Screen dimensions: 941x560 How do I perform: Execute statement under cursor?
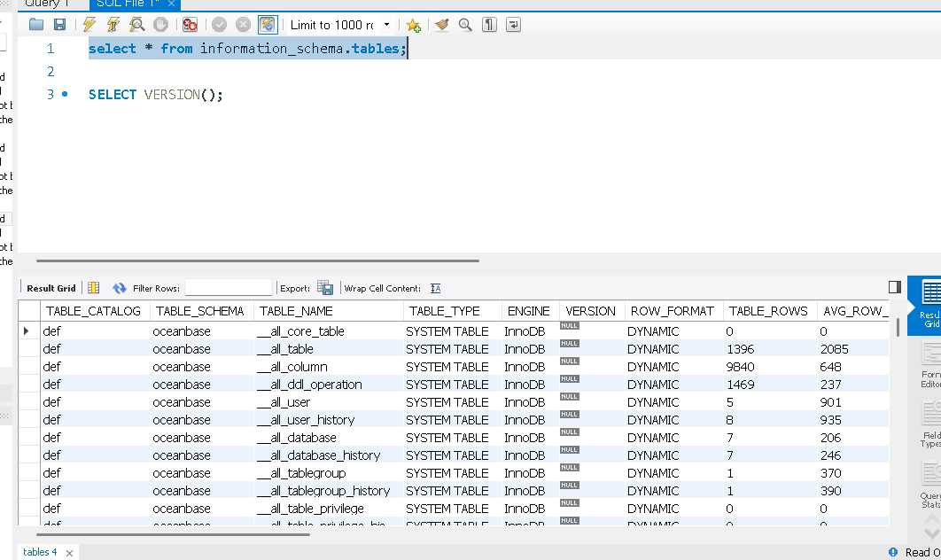point(113,25)
